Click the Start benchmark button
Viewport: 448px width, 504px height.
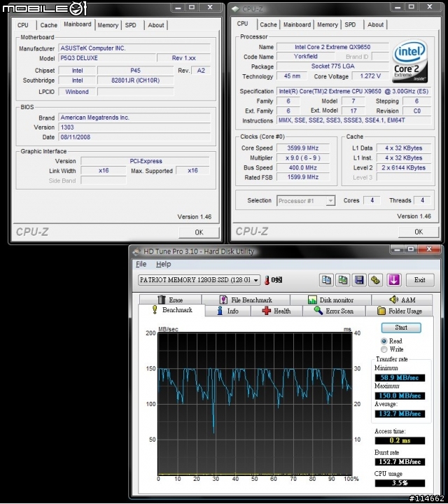401,328
